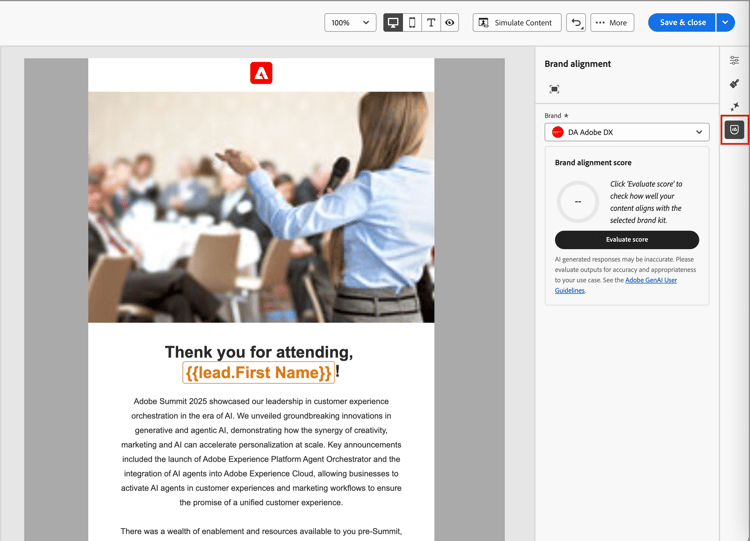Image resolution: width=750 pixels, height=541 pixels.
Task: Select the plain text view icon
Action: 431,22
